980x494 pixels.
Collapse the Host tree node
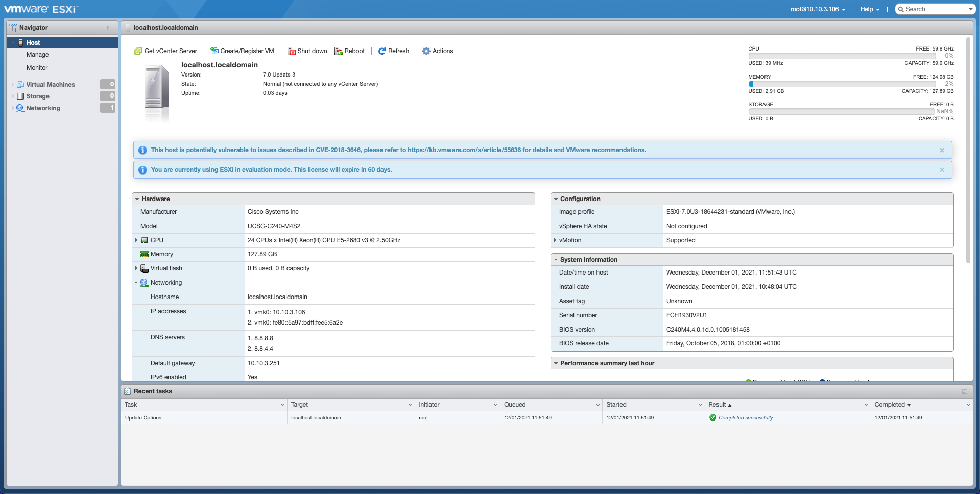13,43
